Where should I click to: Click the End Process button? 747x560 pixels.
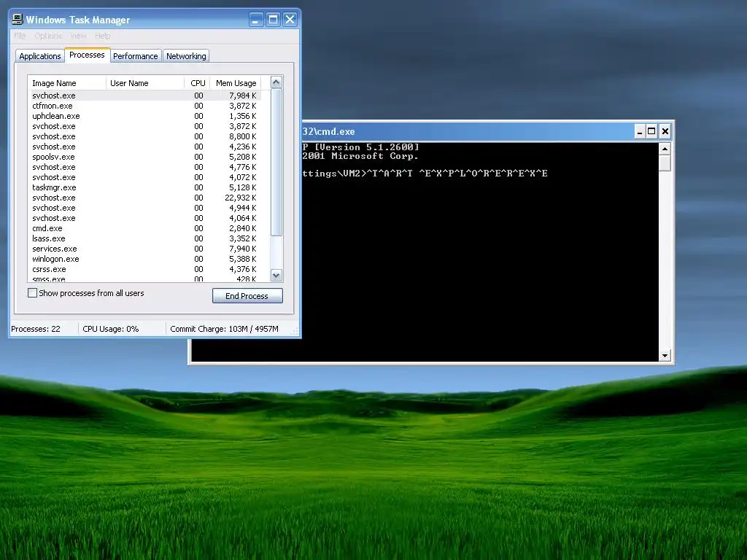pos(247,296)
